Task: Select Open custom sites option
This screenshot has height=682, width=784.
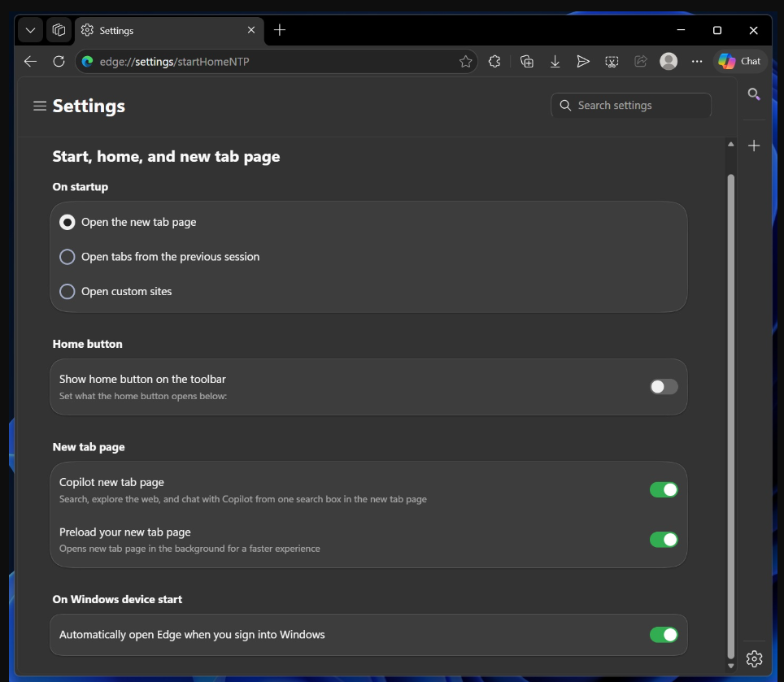Action: coord(68,291)
